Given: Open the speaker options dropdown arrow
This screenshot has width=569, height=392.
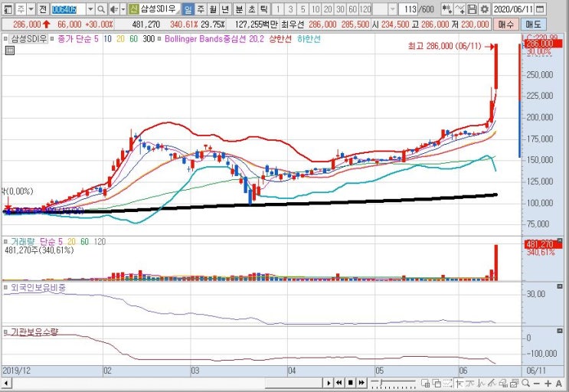Looking at the screenshot, I should (x=123, y=9).
